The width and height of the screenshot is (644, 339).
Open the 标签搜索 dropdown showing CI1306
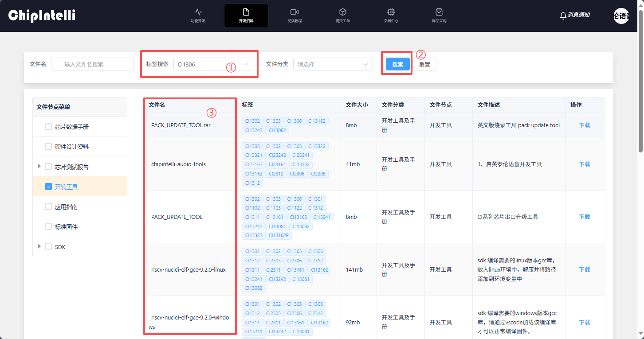[213, 64]
